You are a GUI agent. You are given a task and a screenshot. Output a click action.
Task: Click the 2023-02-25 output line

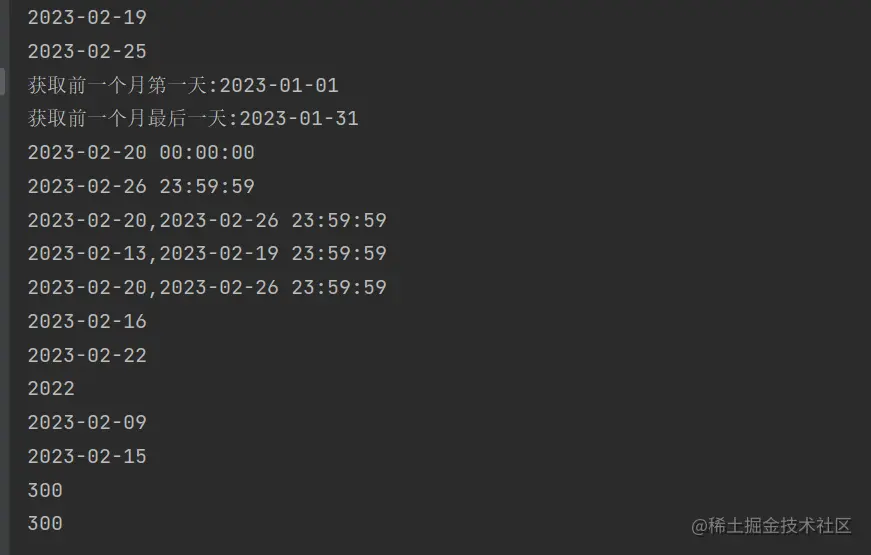87,51
